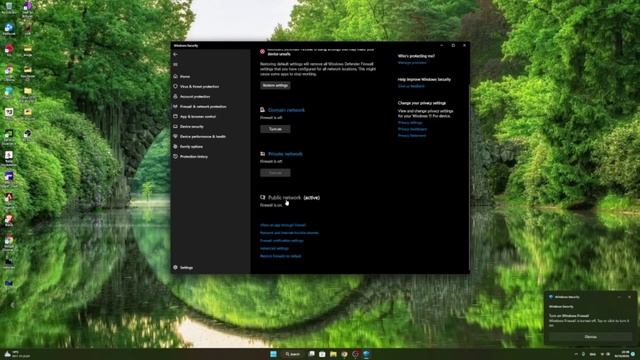This screenshot has width=640, height=360.
Task: Click the Device security icon
Action: pos(176,127)
